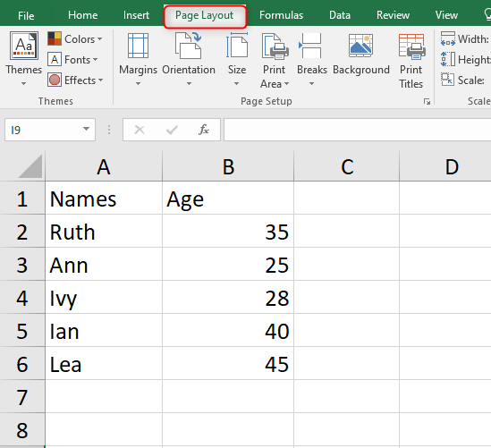
Task: Click inside the formula bar field
Action: coord(357,130)
